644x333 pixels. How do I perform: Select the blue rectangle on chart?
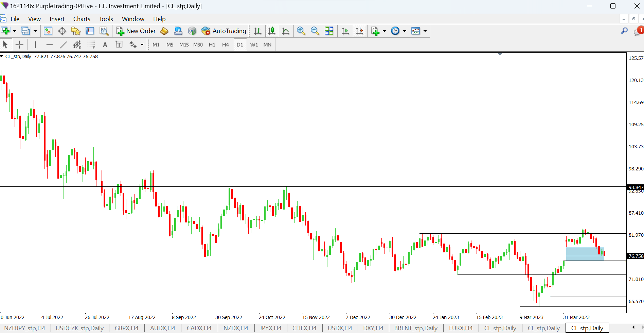(585, 254)
